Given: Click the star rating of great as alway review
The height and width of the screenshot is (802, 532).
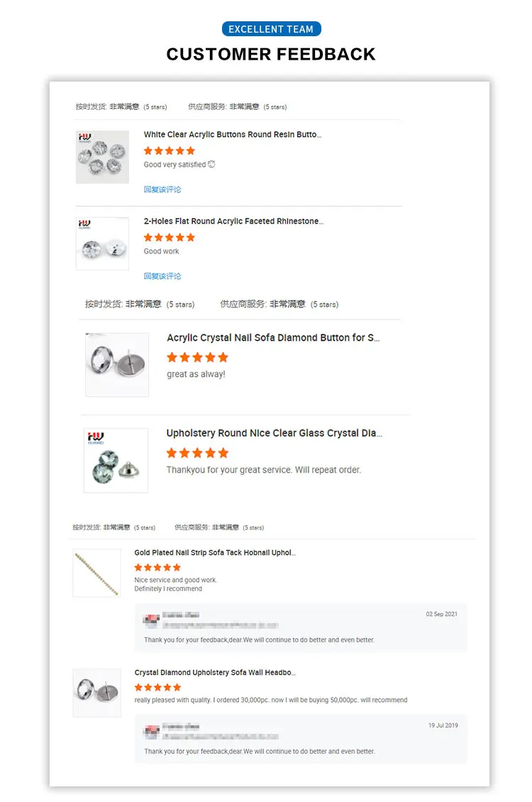Looking at the screenshot, I should click(x=197, y=358).
